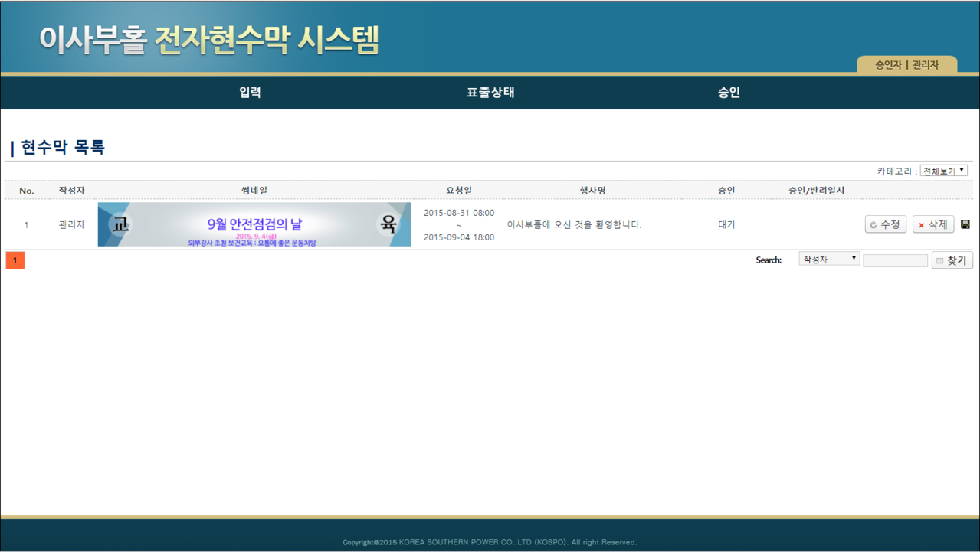Go to page 1 in pagination
Image resolution: width=980 pixels, height=552 pixels.
tap(15, 260)
